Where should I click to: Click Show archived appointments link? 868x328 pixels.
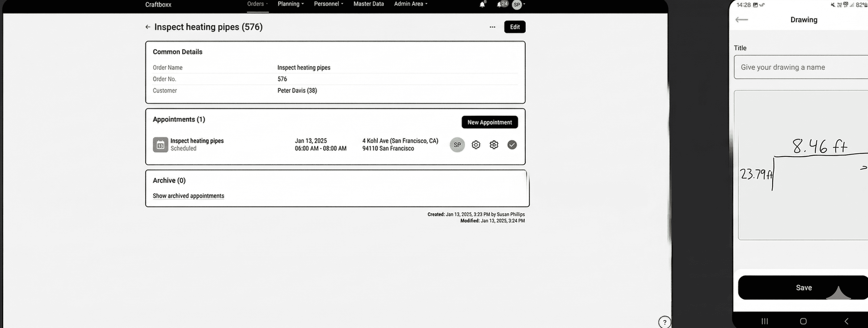click(x=188, y=196)
